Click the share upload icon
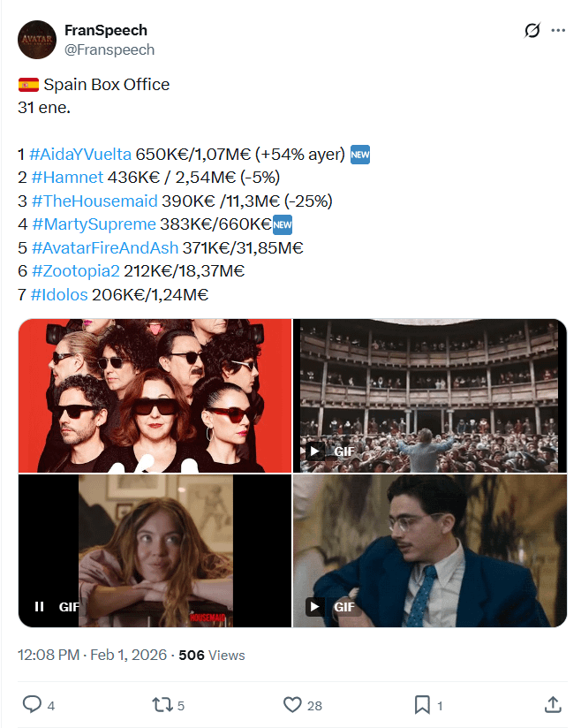The image size is (581, 728). pyautogui.click(x=553, y=704)
